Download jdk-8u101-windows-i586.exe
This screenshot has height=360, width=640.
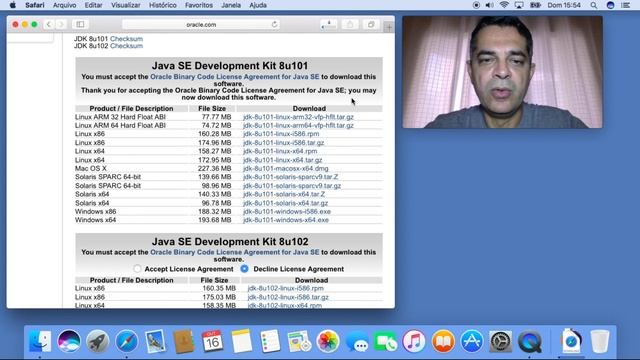[x=287, y=211]
